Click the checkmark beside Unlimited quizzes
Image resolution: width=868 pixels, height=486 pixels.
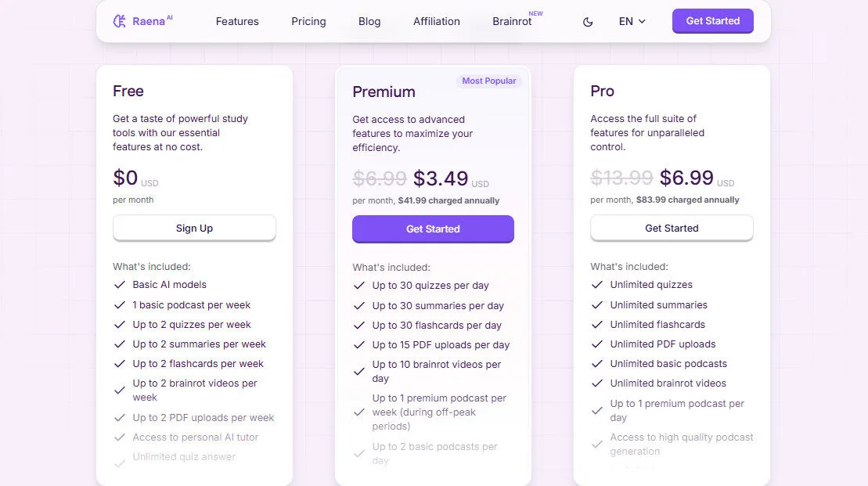tap(598, 285)
